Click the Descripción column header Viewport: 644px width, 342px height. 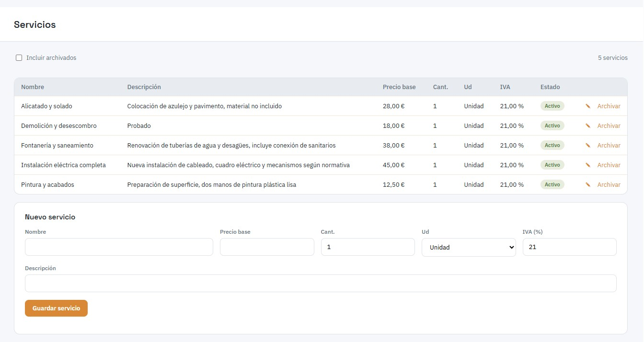click(144, 87)
